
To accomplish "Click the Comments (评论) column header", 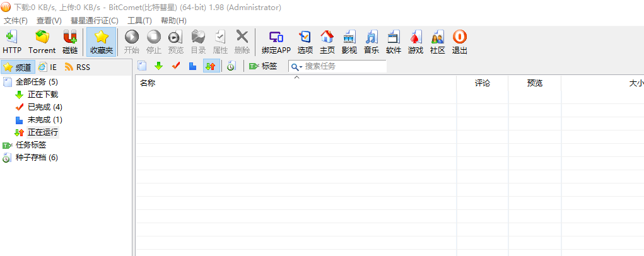I will click(x=482, y=83).
